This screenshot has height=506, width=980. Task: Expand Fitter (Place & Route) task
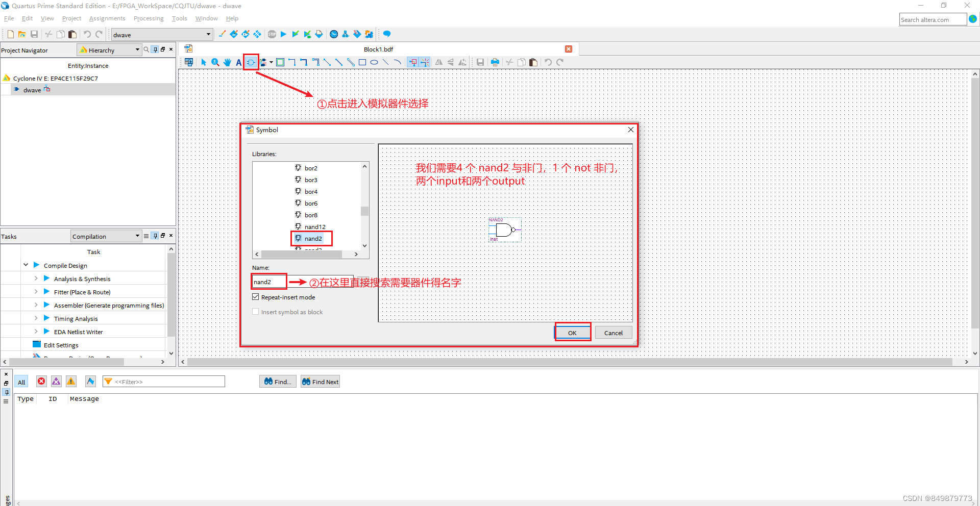pyautogui.click(x=36, y=292)
